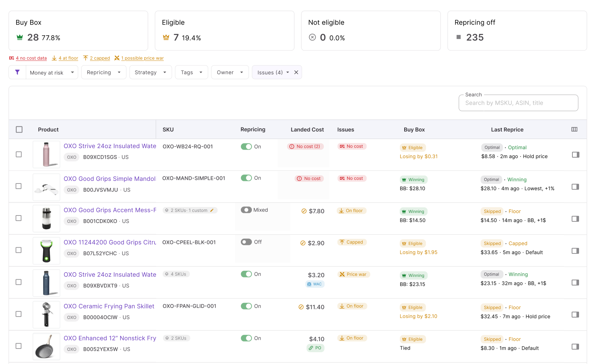This screenshot has height=364, width=596.
Task: Toggle repricing off for OXO-WB24-RQ-001
Action: [246, 147]
